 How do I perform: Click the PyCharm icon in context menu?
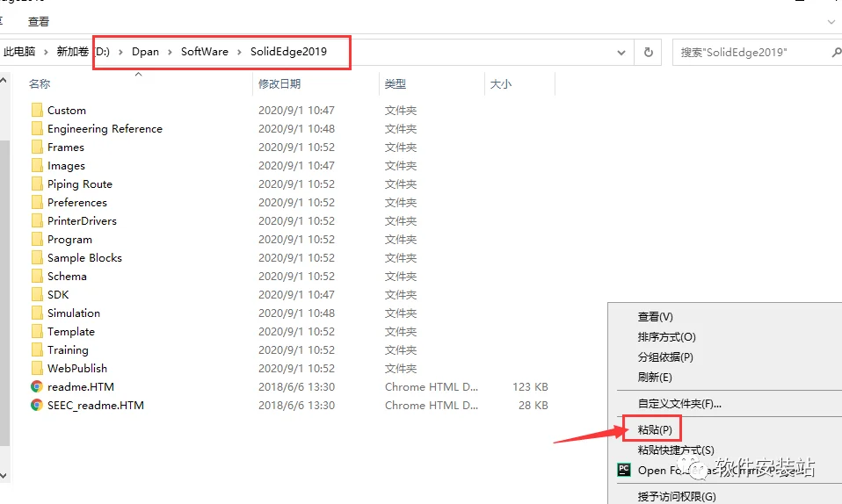pos(624,470)
